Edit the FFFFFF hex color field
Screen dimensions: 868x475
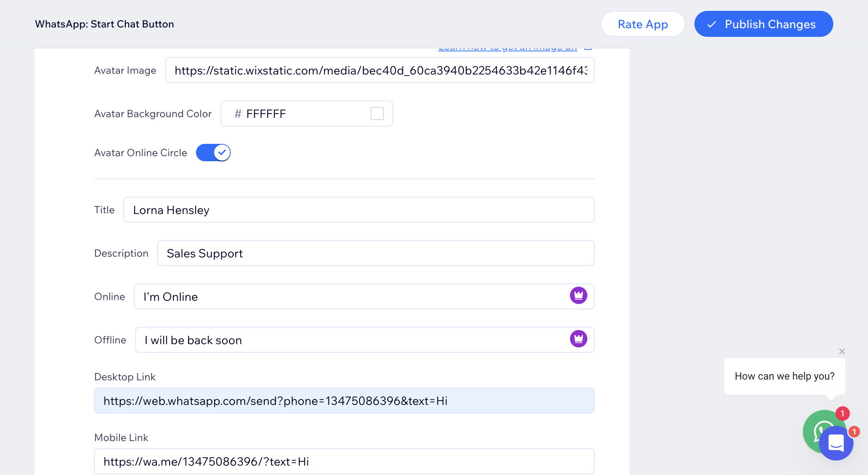(x=307, y=114)
